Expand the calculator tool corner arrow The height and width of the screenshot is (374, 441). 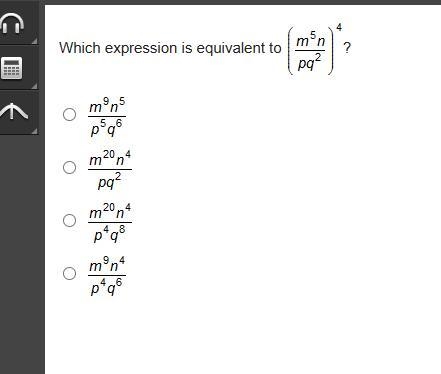click(35, 86)
